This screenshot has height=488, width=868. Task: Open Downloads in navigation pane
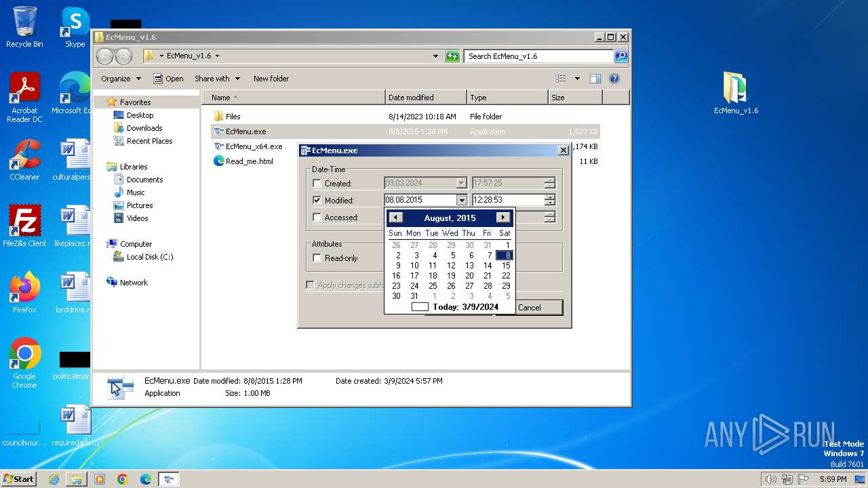(x=144, y=128)
